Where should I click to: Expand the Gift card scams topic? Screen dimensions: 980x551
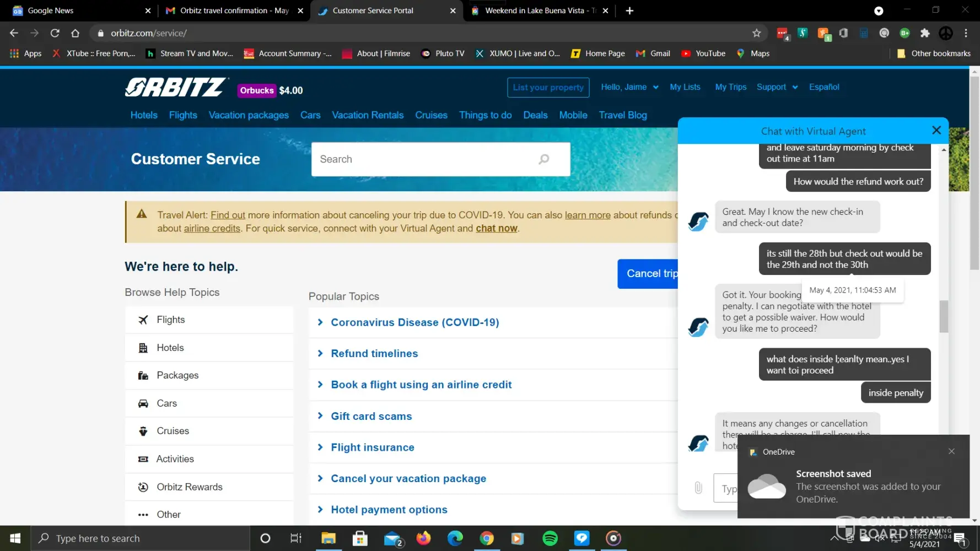[371, 416]
